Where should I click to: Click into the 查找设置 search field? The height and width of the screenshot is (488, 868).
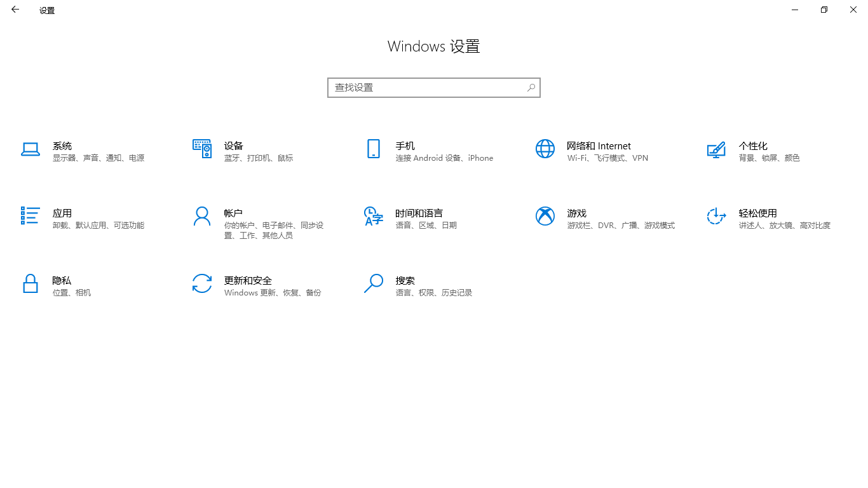(x=434, y=88)
